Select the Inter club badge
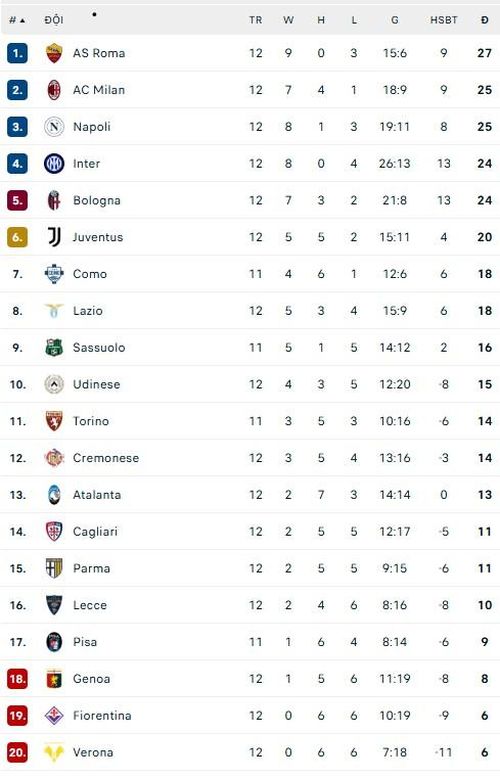This screenshot has height=779, width=500. (x=54, y=163)
